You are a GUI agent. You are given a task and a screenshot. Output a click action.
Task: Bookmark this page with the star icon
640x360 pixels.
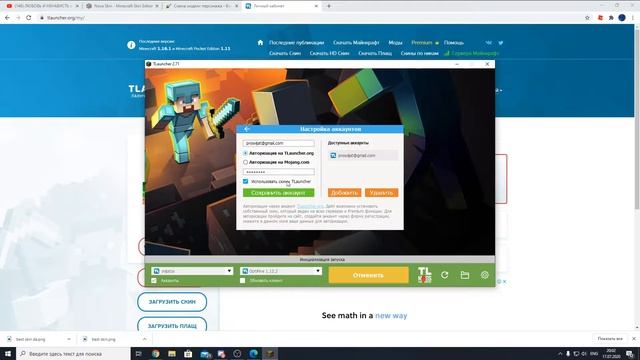pyautogui.click(x=587, y=18)
